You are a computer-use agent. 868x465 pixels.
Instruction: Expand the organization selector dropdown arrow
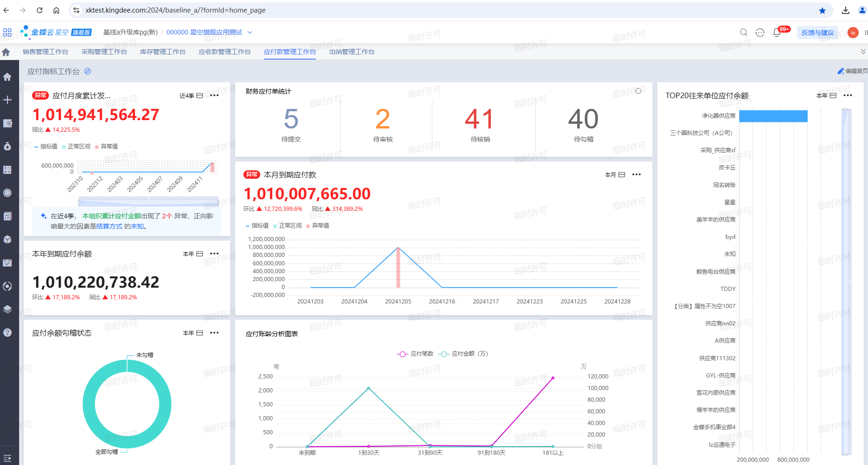[250, 32]
